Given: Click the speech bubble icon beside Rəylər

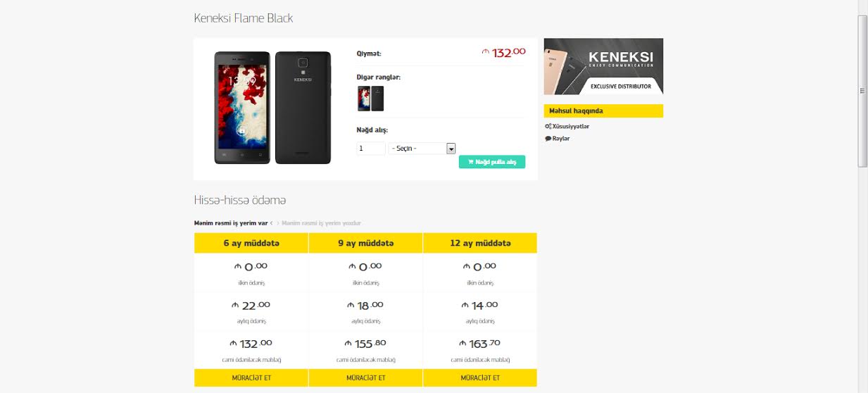Looking at the screenshot, I should (548, 139).
